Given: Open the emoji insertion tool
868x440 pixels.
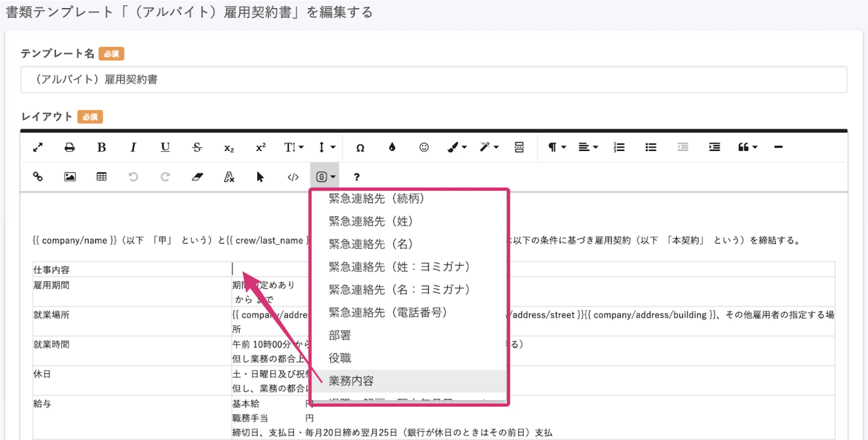Looking at the screenshot, I should 424,147.
